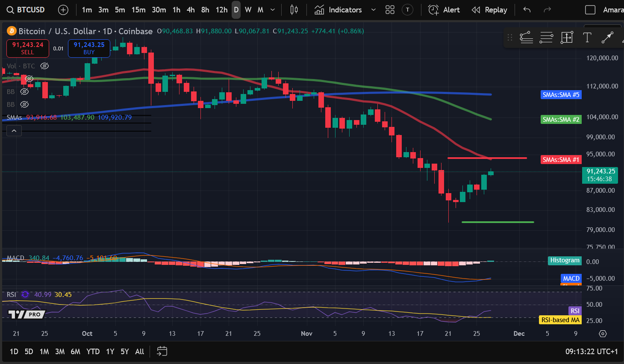Hide the Vol · BTC indicator

pos(44,66)
